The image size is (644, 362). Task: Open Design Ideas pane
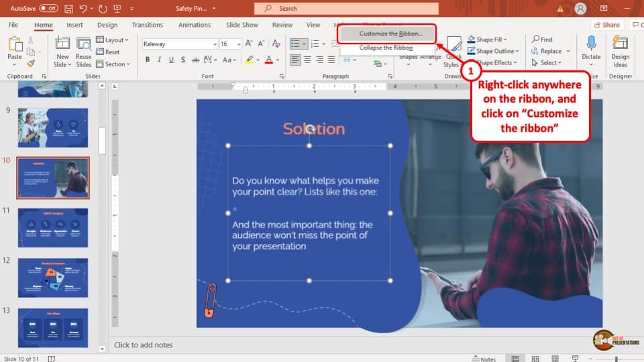620,52
